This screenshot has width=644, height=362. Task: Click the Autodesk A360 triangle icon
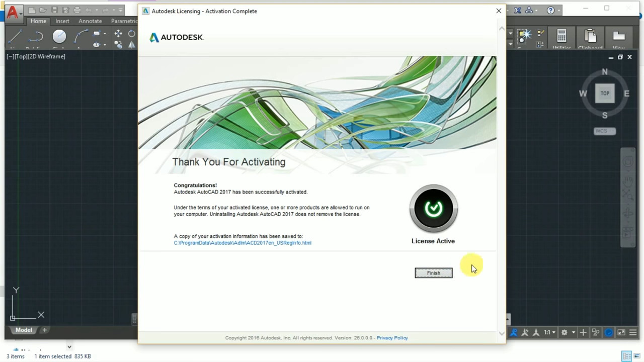[x=529, y=10]
